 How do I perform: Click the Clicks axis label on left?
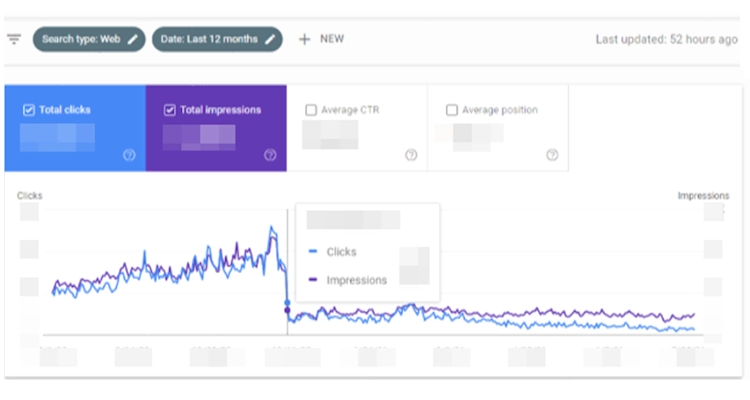[30, 196]
